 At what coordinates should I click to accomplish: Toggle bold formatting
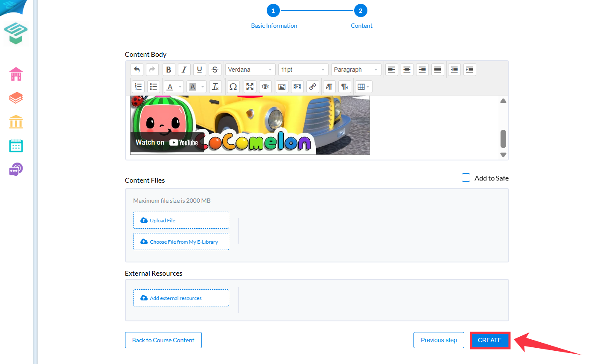169,70
